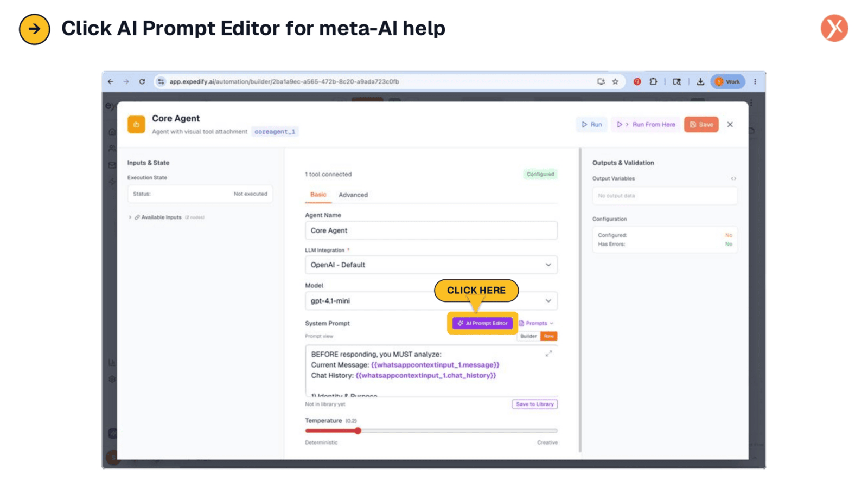Expand Available Inputs section

pyautogui.click(x=167, y=217)
